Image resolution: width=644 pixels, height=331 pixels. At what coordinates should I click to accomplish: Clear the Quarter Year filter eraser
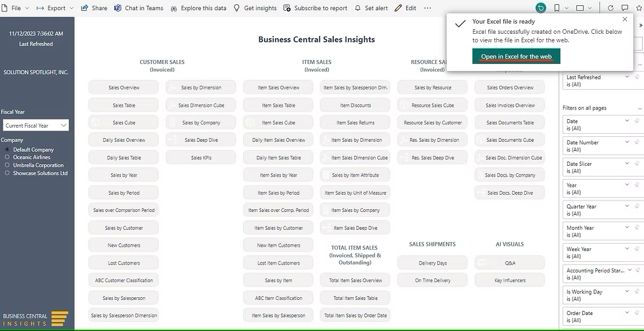[637, 207]
